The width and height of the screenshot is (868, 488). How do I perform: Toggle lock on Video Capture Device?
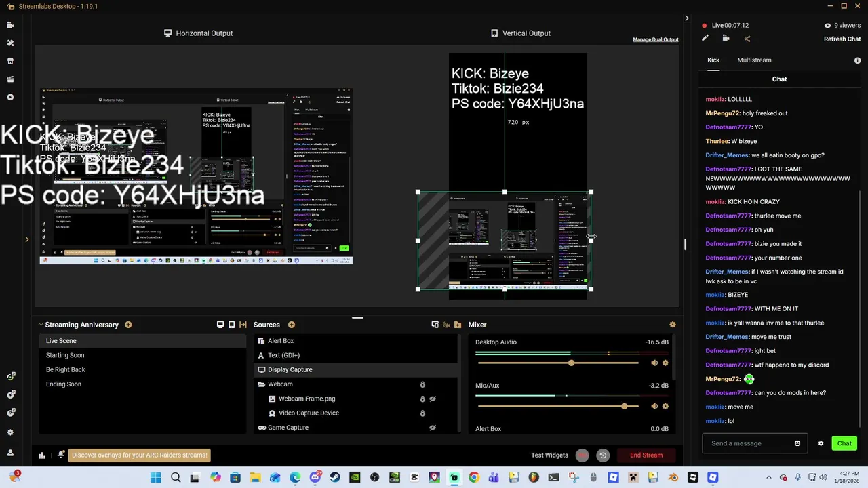click(422, 413)
